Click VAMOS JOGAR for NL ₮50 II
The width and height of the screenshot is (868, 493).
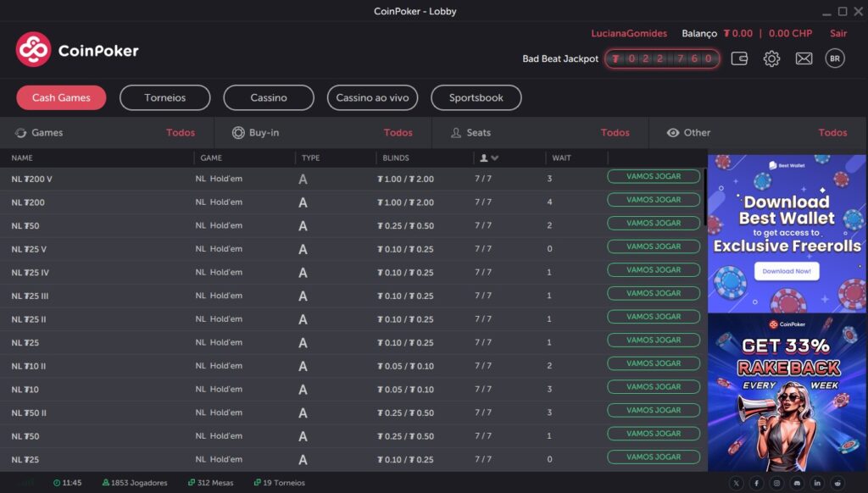654,411
